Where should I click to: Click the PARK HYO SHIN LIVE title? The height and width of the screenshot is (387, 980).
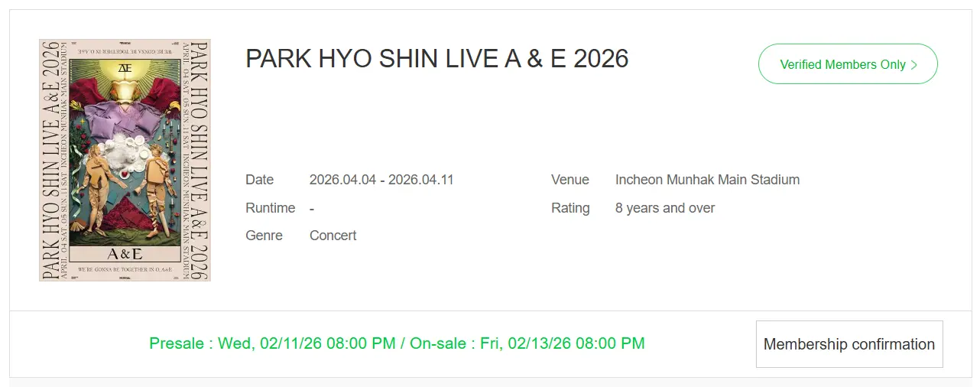[436, 59]
